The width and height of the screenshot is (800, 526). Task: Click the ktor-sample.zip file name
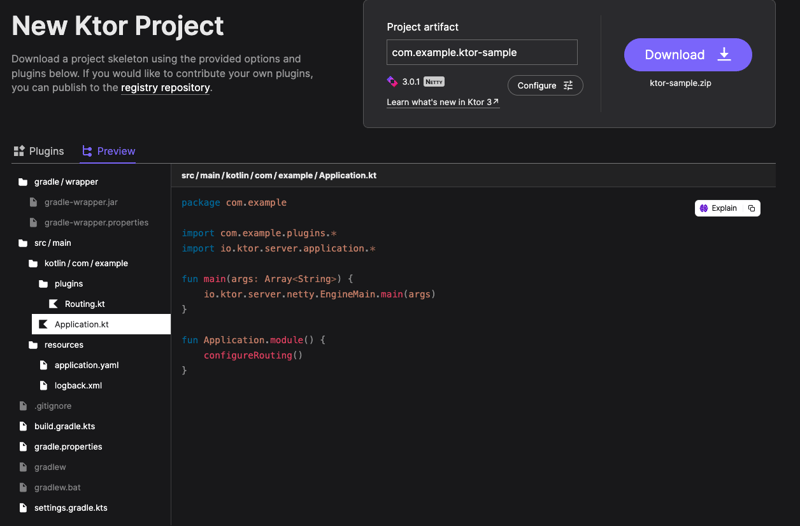(x=680, y=83)
